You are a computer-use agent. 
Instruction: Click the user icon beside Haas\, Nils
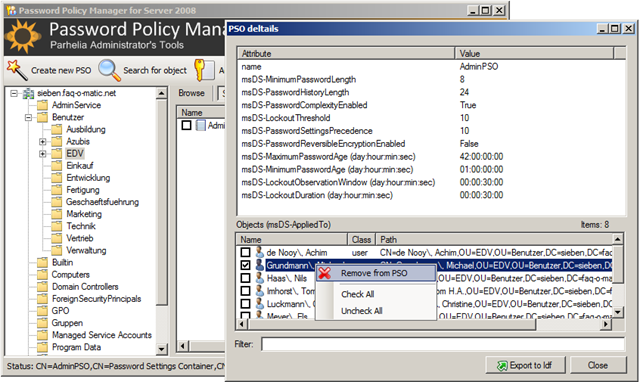[259, 278]
